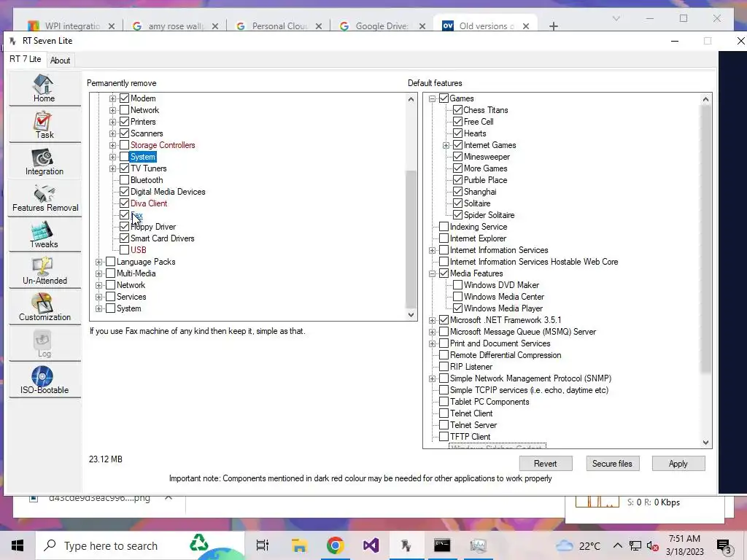
Task: Expand the Storage Controllers tree node
Action: click(x=112, y=145)
